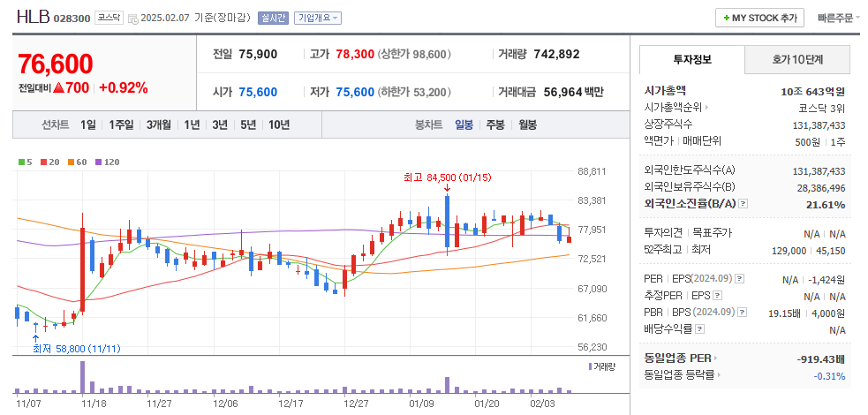Click the 실시간 badge

273,18
